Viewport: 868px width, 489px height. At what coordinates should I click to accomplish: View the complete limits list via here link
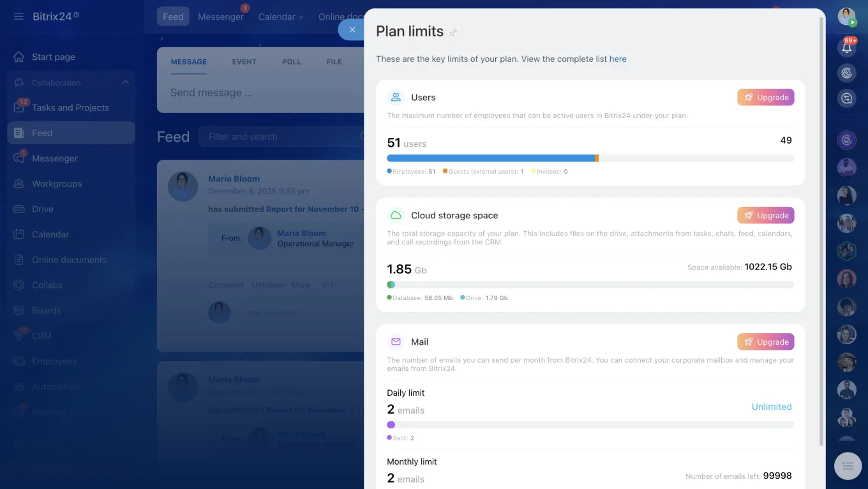click(x=617, y=59)
